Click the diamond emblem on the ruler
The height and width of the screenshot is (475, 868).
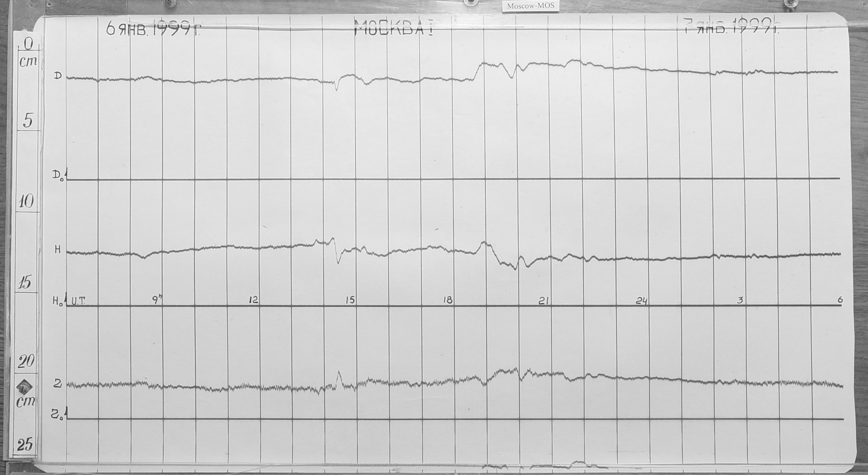pos(25,387)
